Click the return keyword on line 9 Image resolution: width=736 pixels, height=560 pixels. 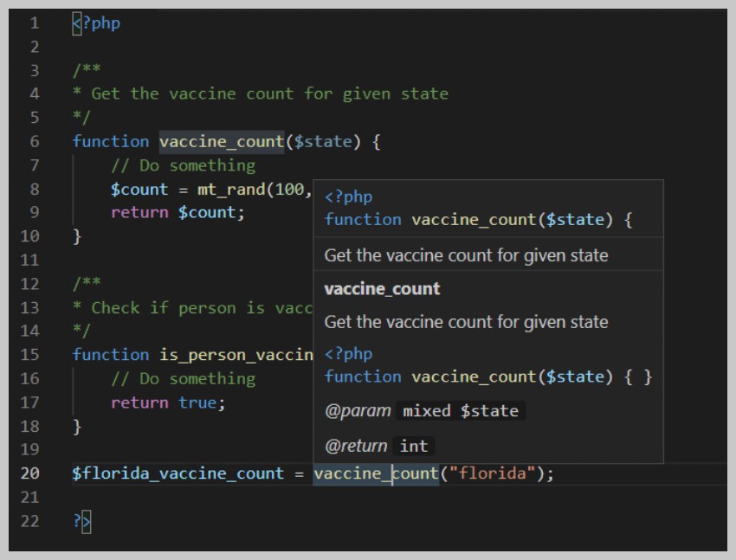137,212
